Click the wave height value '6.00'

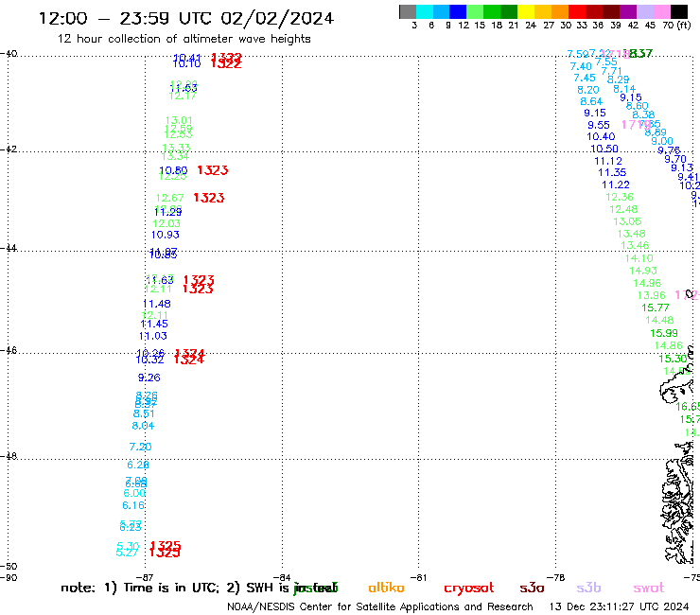click(x=134, y=494)
